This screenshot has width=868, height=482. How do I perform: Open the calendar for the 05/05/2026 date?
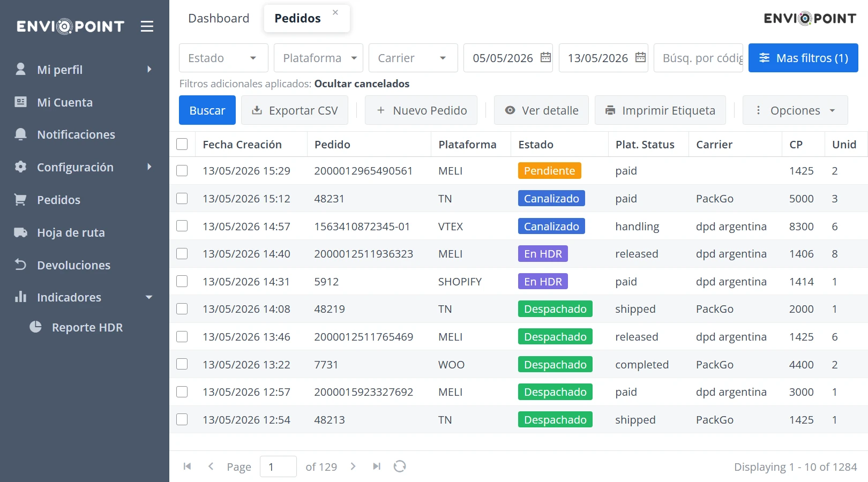click(545, 57)
